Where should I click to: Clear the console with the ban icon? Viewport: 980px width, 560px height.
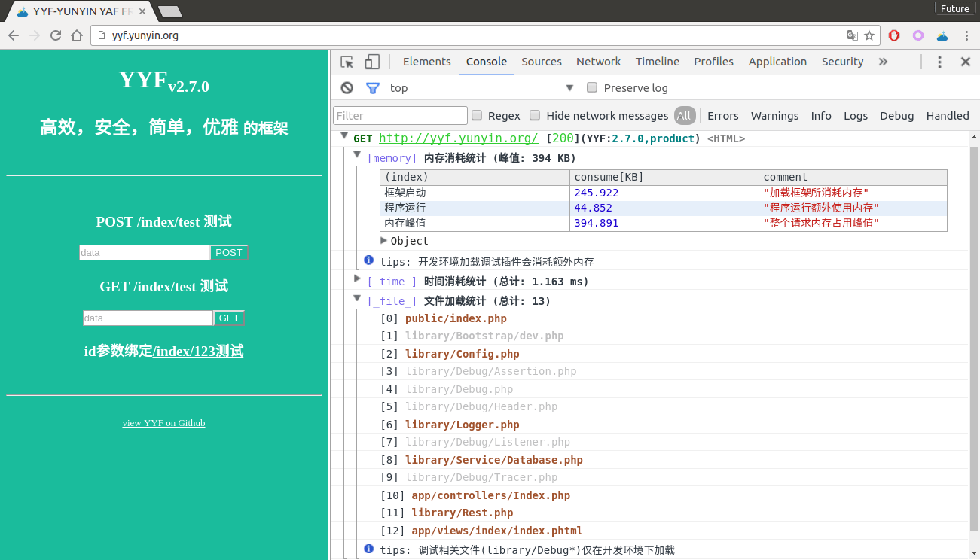[x=347, y=88]
